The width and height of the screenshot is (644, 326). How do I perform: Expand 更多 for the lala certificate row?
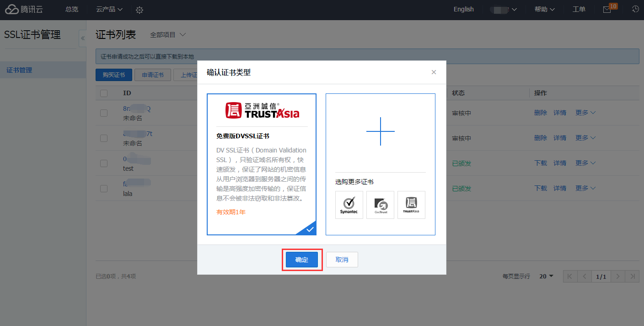(585, 188)
